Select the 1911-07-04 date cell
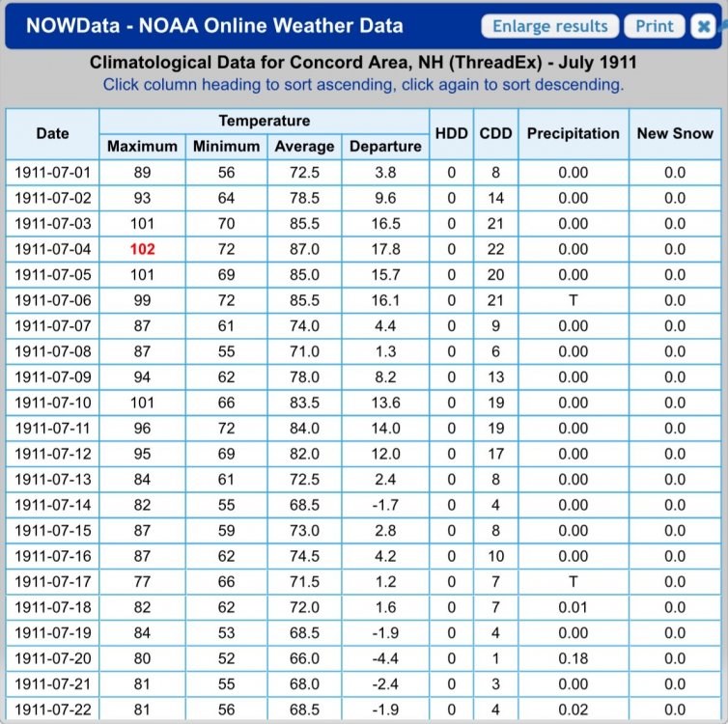728x724 pixels. click(52, 249)
